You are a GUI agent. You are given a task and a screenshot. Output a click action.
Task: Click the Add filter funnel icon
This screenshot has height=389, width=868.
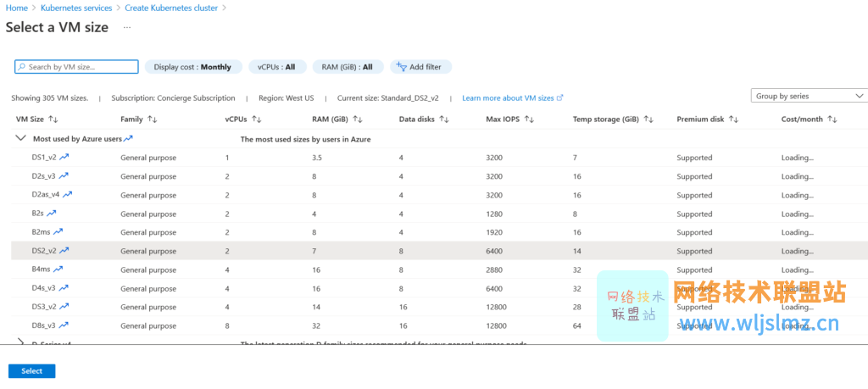(401, 66)
